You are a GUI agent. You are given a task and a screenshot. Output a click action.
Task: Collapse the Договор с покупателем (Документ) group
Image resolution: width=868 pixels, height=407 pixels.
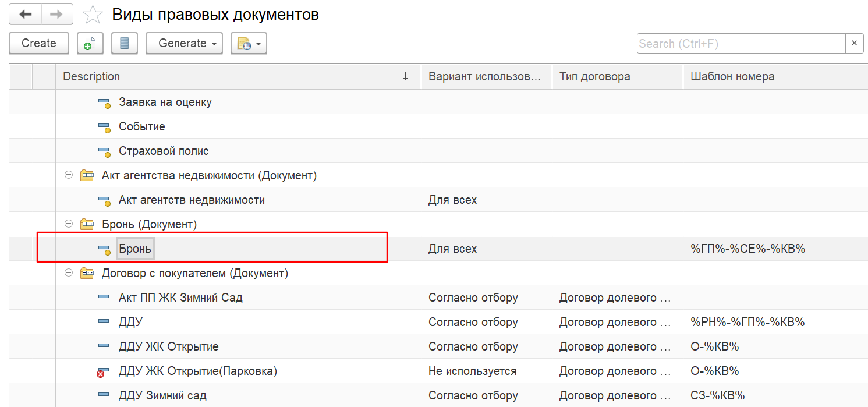(69, 273)
